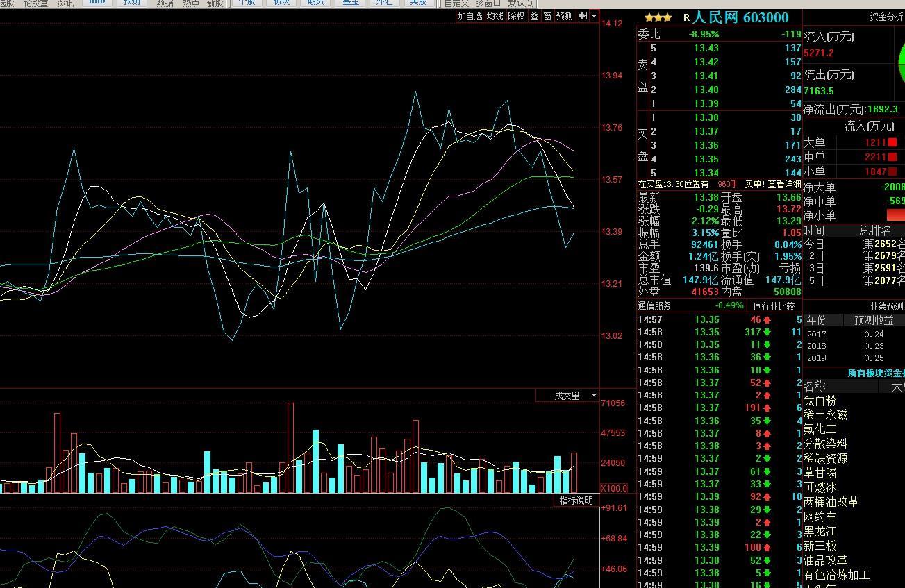Screen dimensions: 905x588
Task: Open 热点 in the top menu
Action: 191,3
